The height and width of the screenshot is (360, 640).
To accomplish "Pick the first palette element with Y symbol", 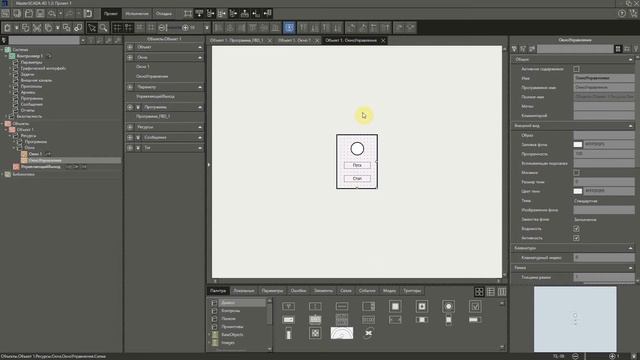I will (288, 306).
